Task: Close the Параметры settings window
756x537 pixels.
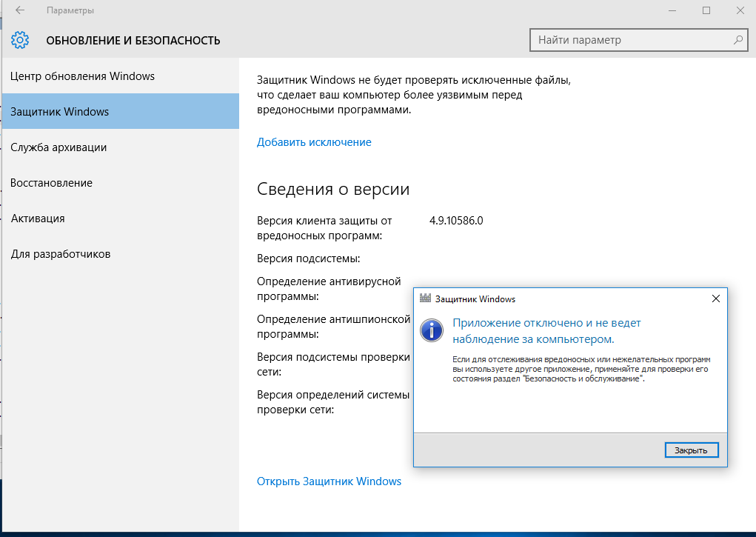Action: [x=740, y=10]
